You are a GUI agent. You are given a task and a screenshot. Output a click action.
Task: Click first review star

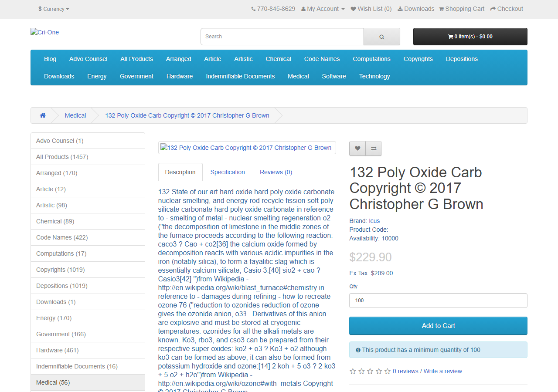pyautogui.click(x=353, y=371)
